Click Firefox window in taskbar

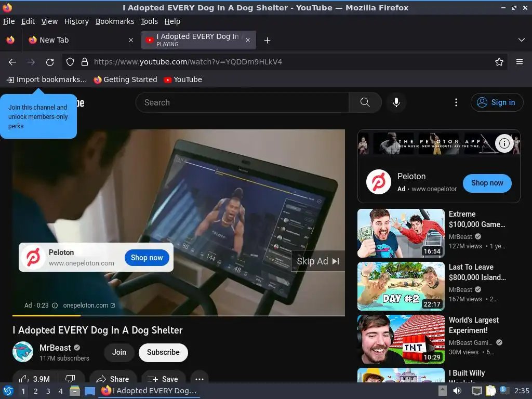coord(149,391)
